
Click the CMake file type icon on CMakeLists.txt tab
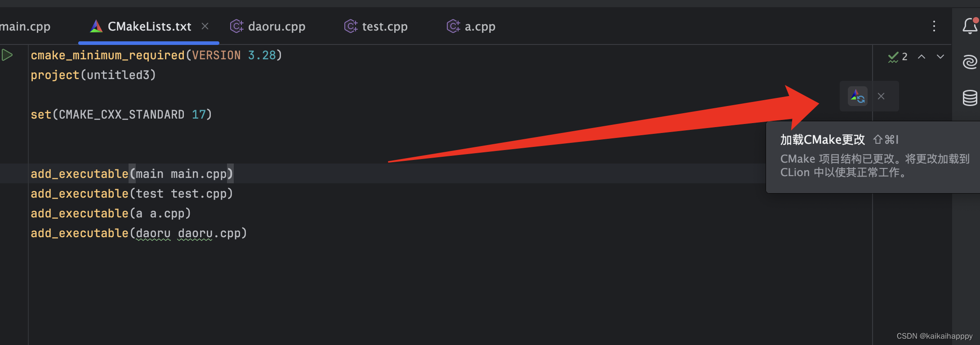pyautogui.click(x=95, y=26)
